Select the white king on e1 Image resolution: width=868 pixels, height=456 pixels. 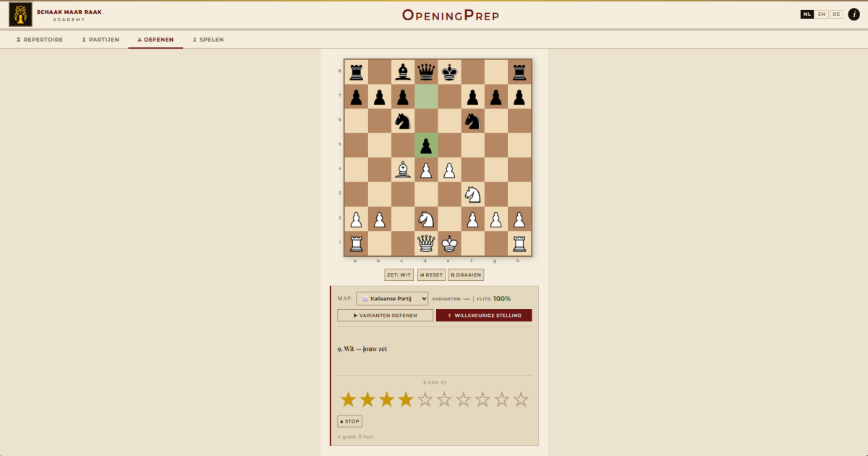tap(450, 244)
